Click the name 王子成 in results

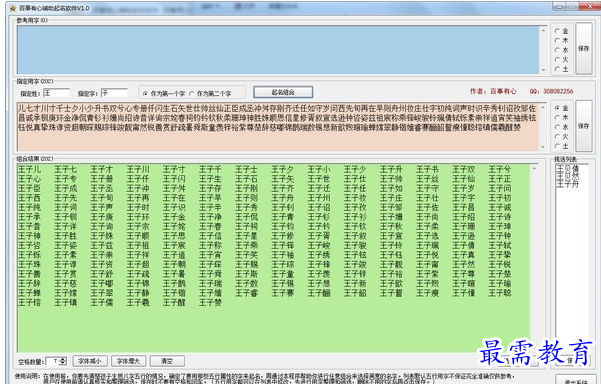click(x=66, y=189)
